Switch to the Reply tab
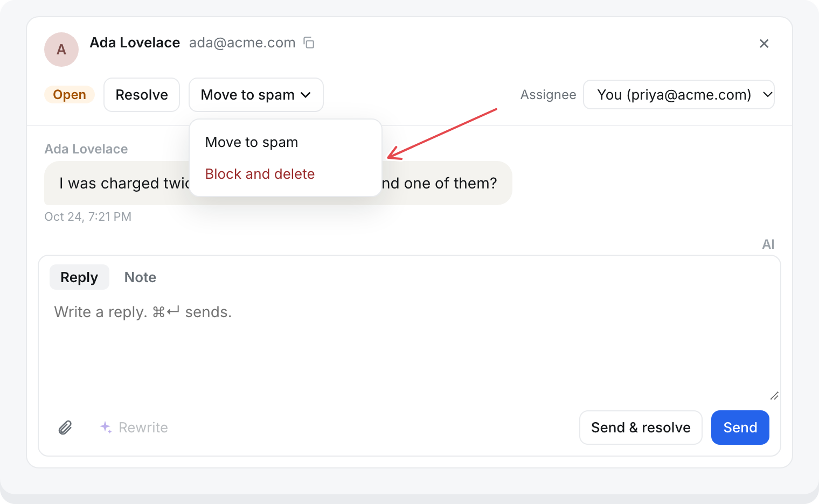819x504 pixels. pyautogui.click(x=79, y=277)
